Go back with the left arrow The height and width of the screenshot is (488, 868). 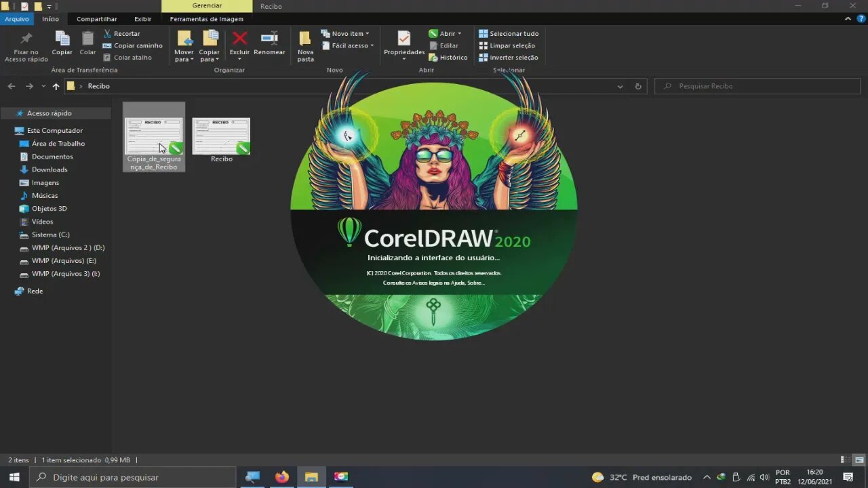12,86
